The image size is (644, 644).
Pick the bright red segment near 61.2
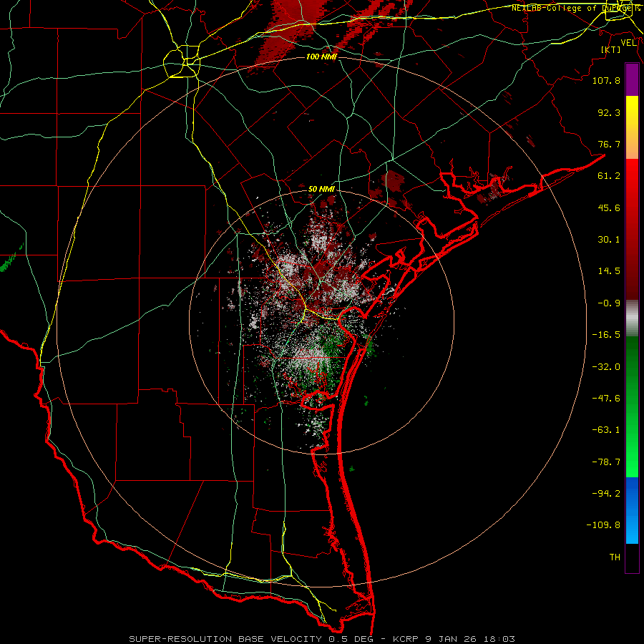pyautogui.click(x=632, y=177)
